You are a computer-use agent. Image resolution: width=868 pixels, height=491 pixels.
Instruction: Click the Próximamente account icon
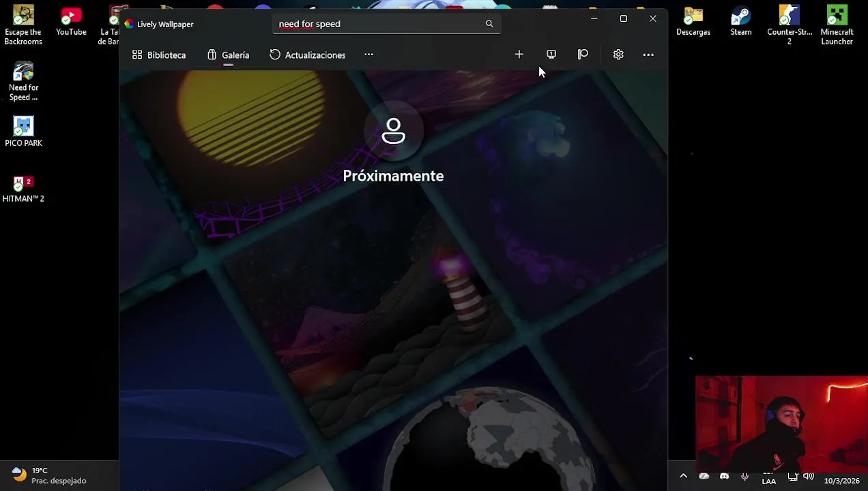[393, 131]
